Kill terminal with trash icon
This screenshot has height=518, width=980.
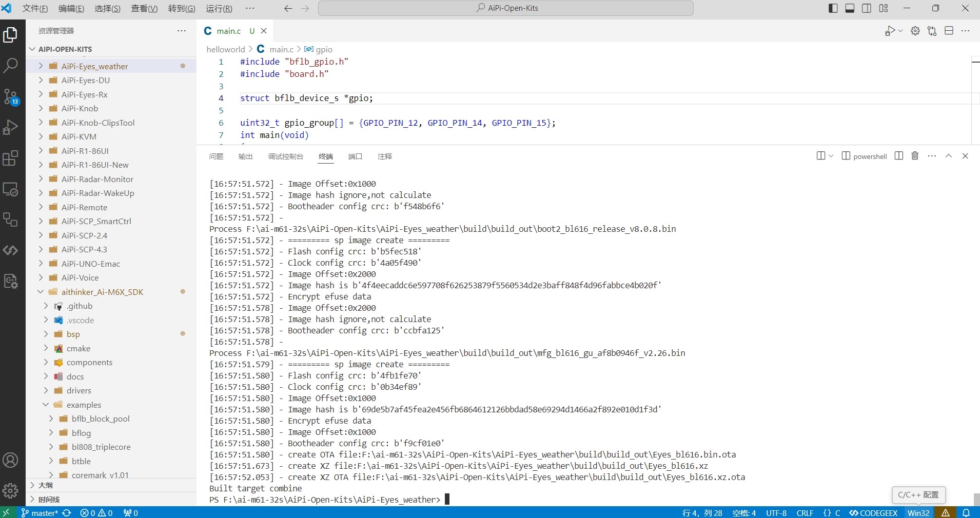(x=915, y=156)
